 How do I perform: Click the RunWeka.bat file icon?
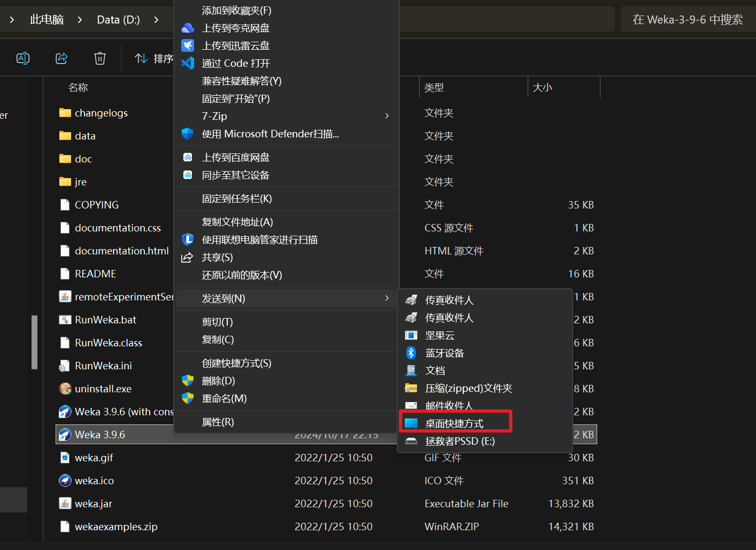65,320
